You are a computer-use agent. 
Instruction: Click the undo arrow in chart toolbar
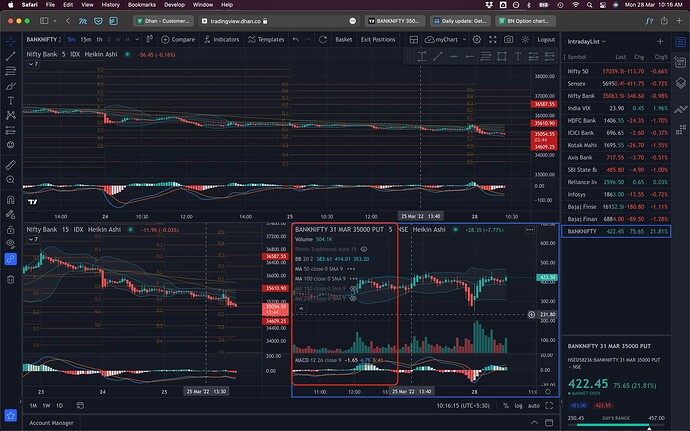tap(296, 40)
